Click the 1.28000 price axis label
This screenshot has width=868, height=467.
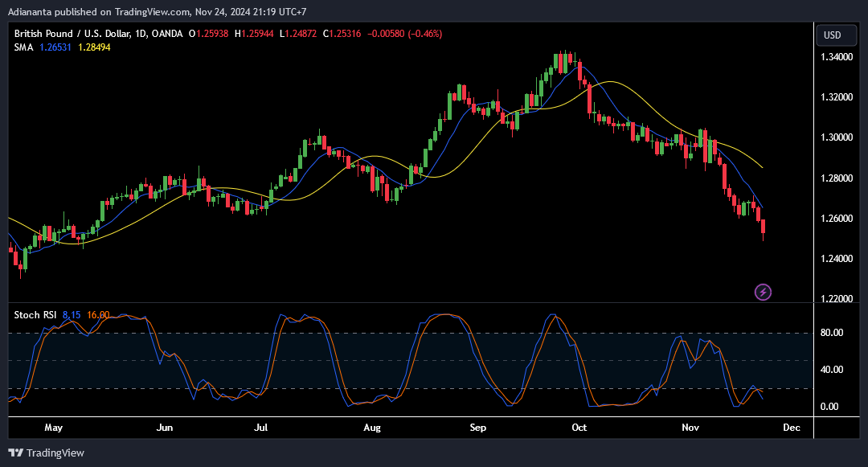[837, 178]
